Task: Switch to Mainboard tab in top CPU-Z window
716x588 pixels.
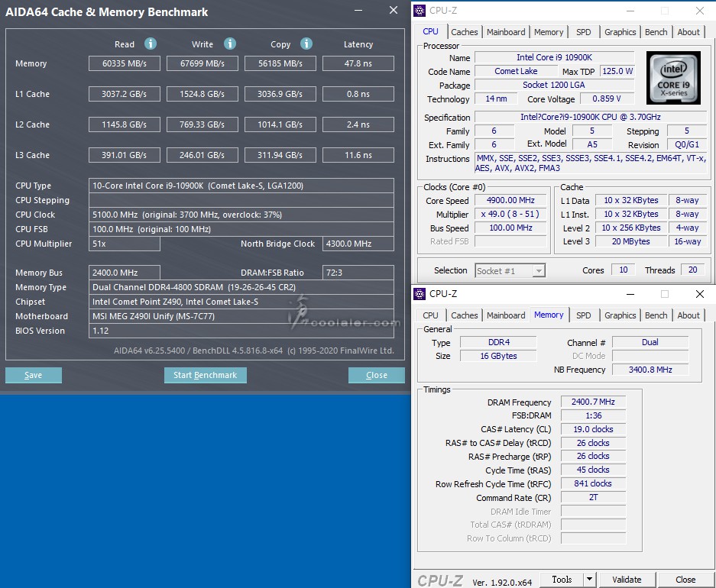Action: (x=506, y=32)
